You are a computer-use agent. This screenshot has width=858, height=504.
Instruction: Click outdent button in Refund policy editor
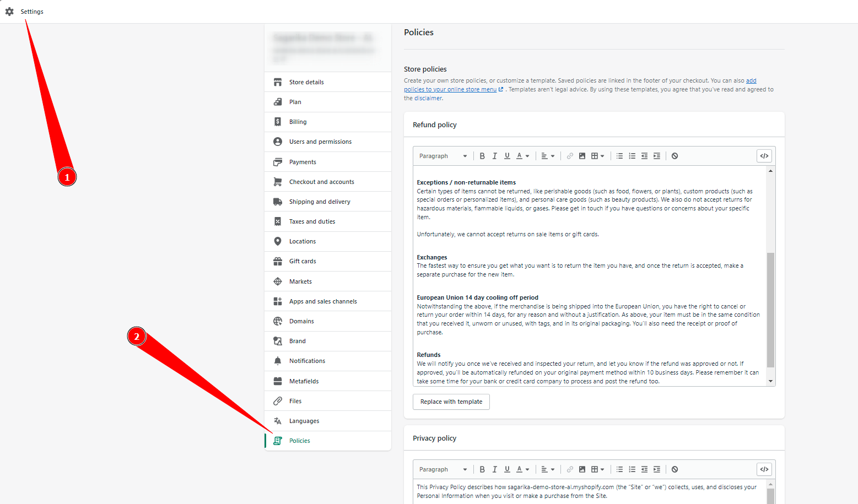point(644,156)
